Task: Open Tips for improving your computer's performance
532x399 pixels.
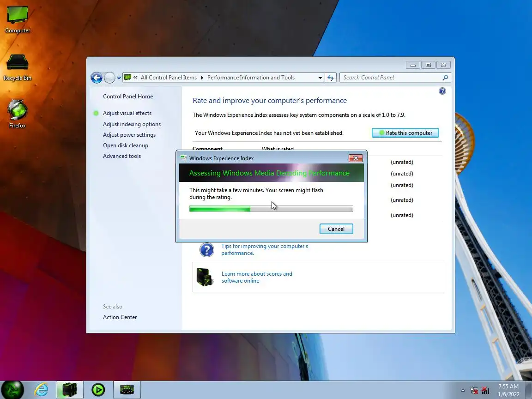Action: point(265,249)
